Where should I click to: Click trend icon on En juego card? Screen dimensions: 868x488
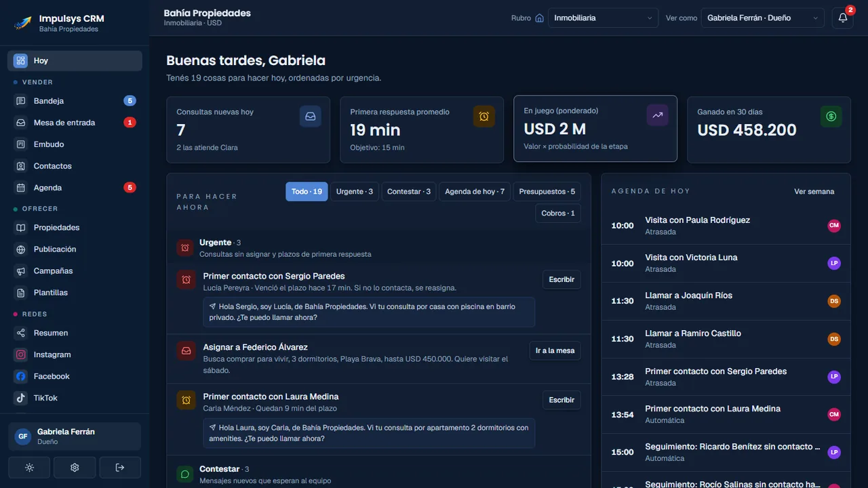(x=658, y=115)
